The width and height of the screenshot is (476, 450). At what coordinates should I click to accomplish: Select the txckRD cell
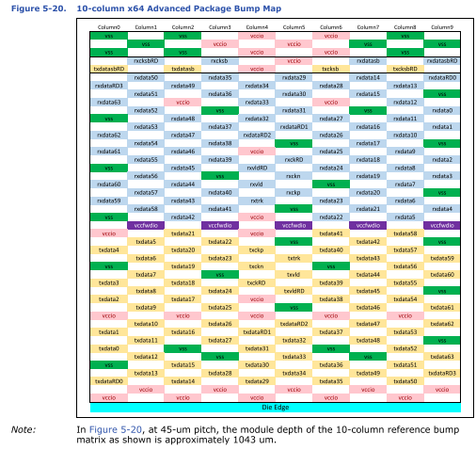coord(257,282)
